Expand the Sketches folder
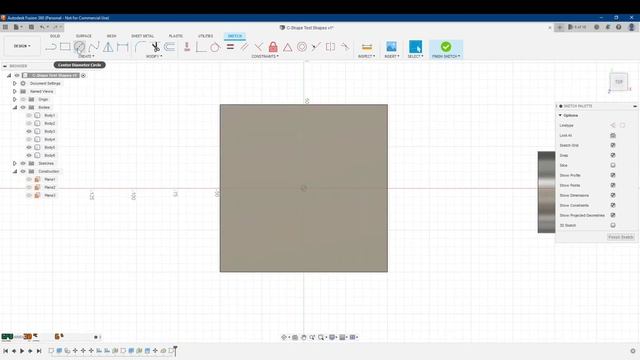This screenshot has height=360, width=640. click(x=15, y=163)
